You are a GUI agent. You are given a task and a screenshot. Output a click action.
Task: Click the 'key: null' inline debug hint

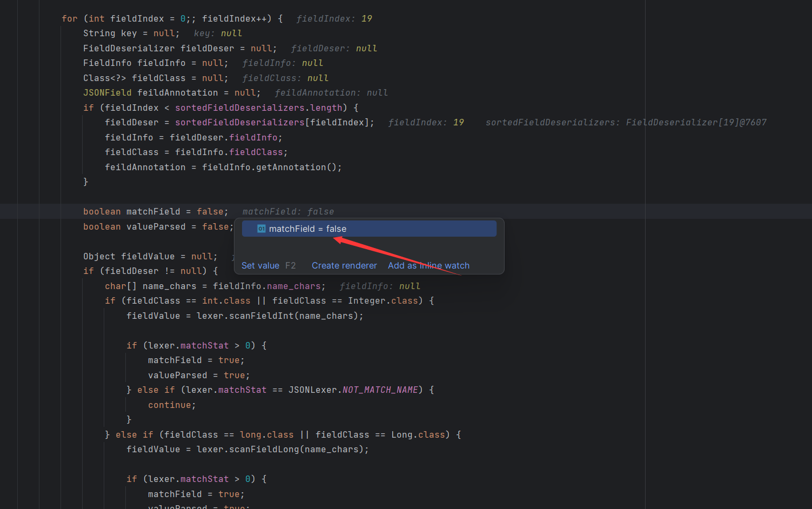(218, 34)
